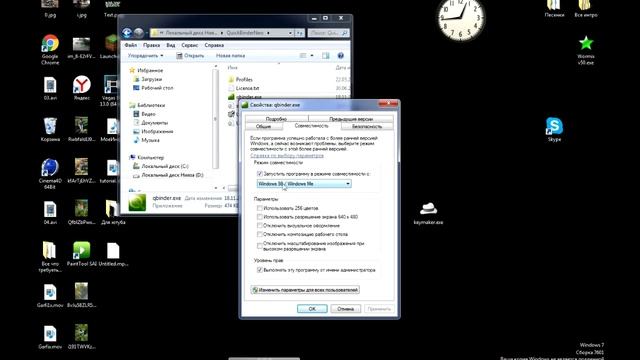Switch to the 'Безопасность' tab
The width and height of the screenshot is (640, 360).
(367, 127)
